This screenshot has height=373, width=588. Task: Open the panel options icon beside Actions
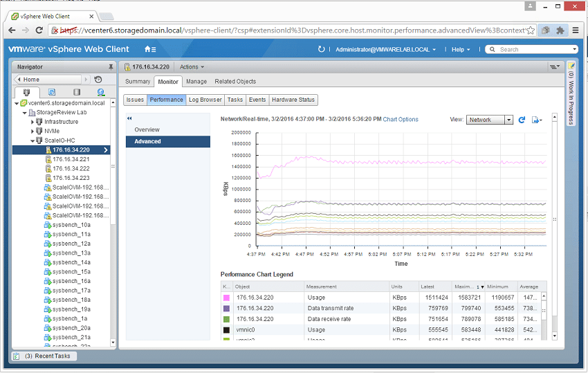pos(555,67)
